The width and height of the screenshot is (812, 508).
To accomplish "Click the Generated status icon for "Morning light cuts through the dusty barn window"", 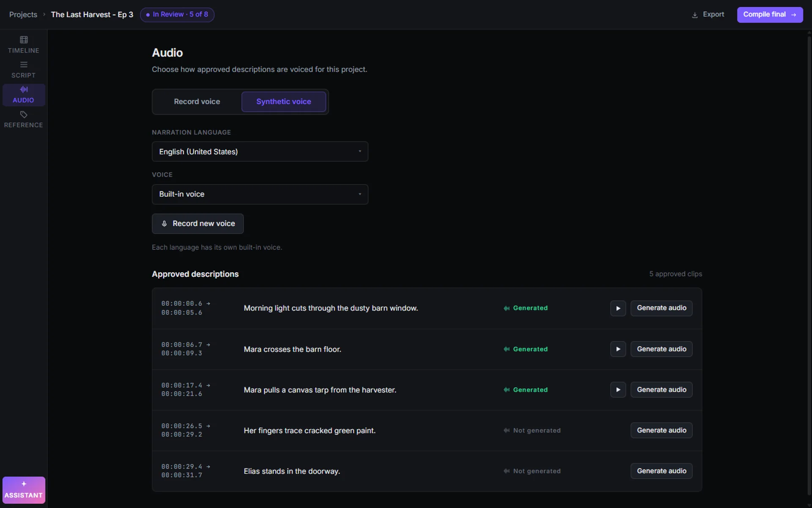I will (x=506, y=308).
